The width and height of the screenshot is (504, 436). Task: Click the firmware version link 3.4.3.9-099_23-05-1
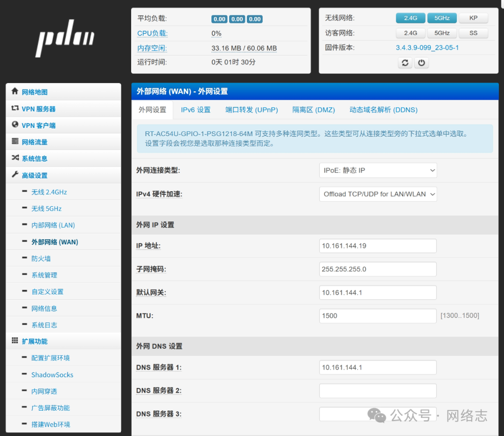pos(427,48)
